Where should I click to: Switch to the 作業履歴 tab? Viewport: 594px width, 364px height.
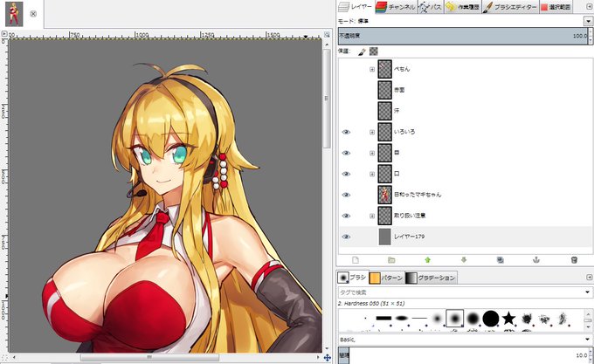[x=463, y=7]
